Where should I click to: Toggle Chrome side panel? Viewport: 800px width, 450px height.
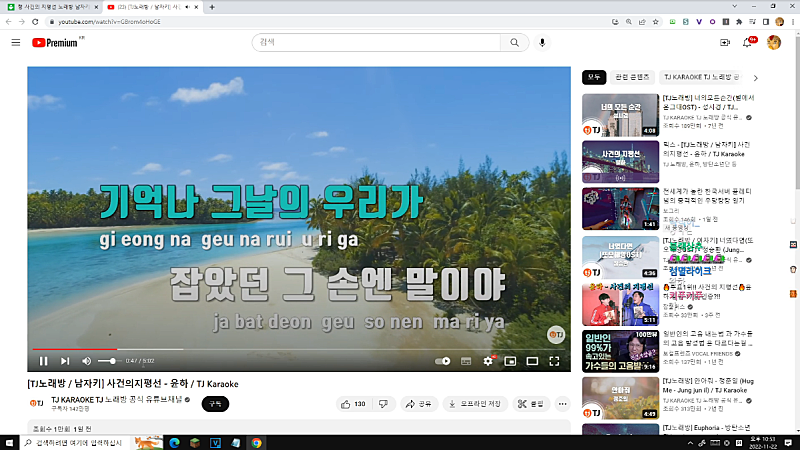point(766,22)
